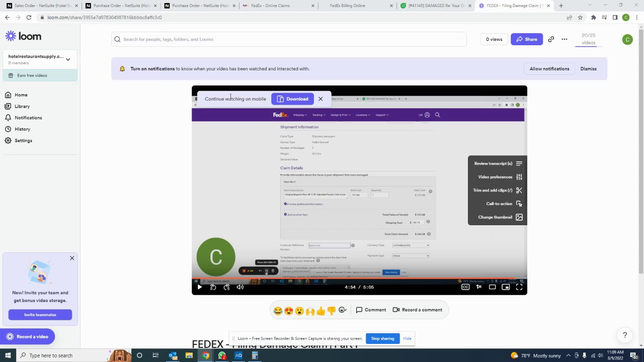Click the 0 views button
Image resolution: width=644 pixels, height=362 pixels.
tap(494, 39)
